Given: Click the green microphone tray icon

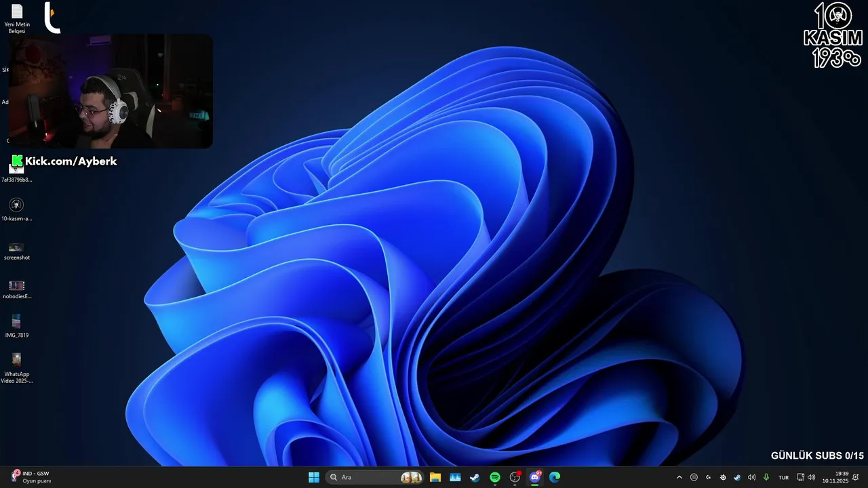Looking at the screenshot, I should click(766, 477).
